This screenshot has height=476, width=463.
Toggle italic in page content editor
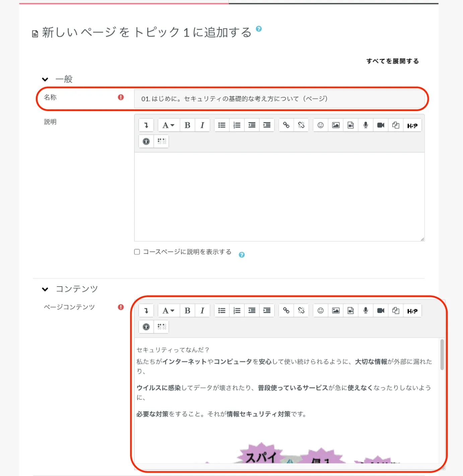click(202, 311)
